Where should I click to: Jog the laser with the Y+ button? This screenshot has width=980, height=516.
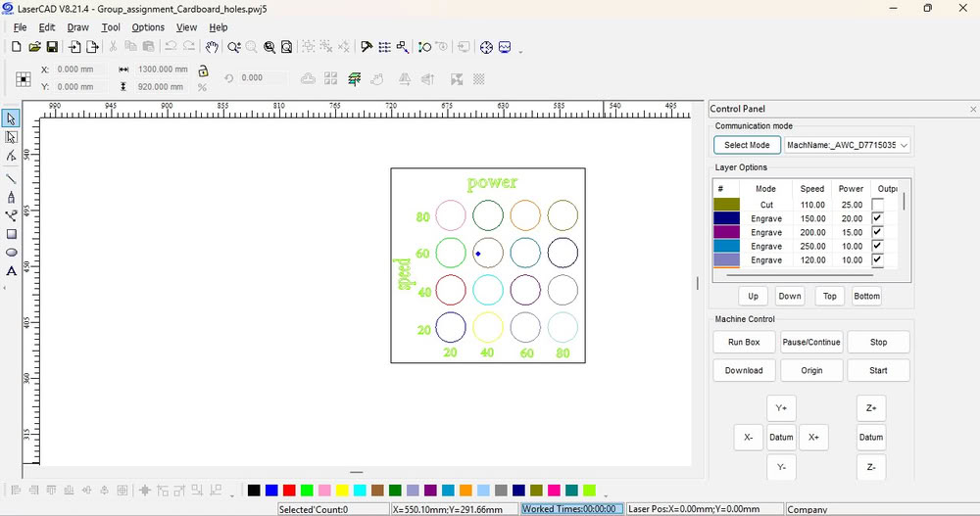[x=781, y=408]
